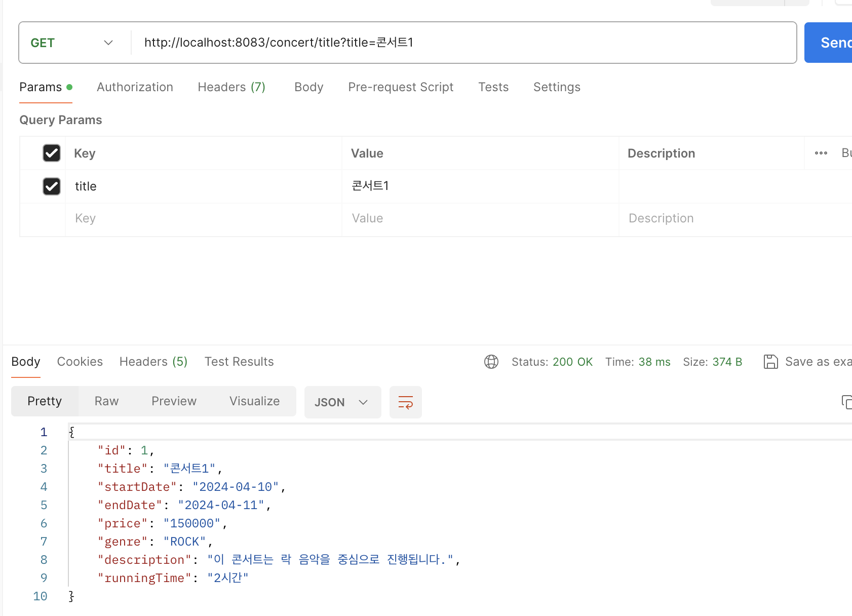
Task: Open the Settings tab
Action: pyautogui.click(x=557, y=87)
